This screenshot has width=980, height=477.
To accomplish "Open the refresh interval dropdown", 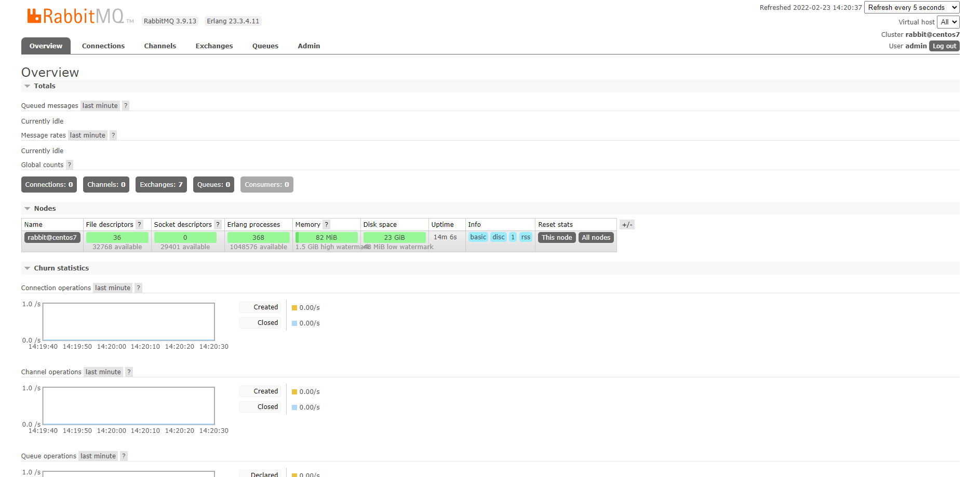I will point(911,7).
